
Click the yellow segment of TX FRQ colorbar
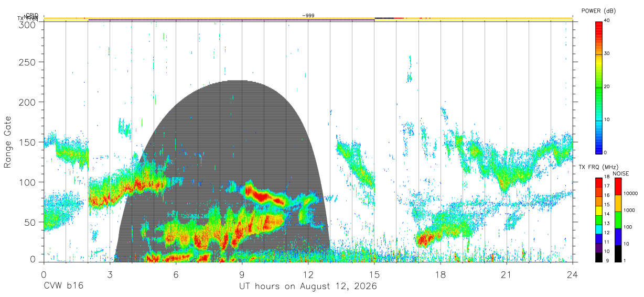coord(599,211)
